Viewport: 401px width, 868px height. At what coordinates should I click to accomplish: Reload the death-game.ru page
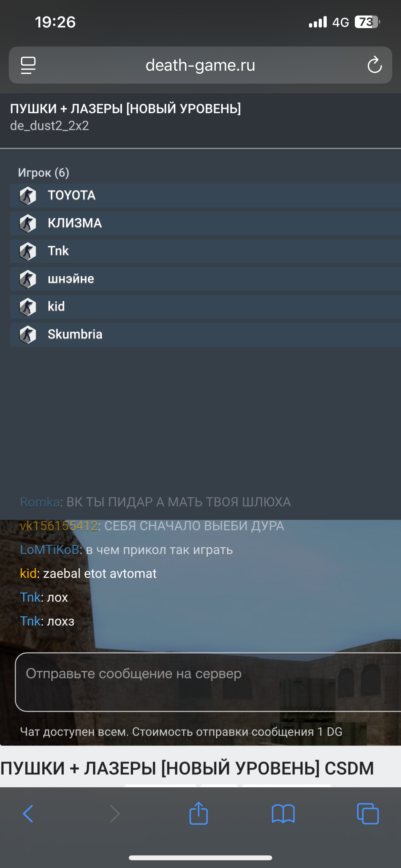(375, 65)
